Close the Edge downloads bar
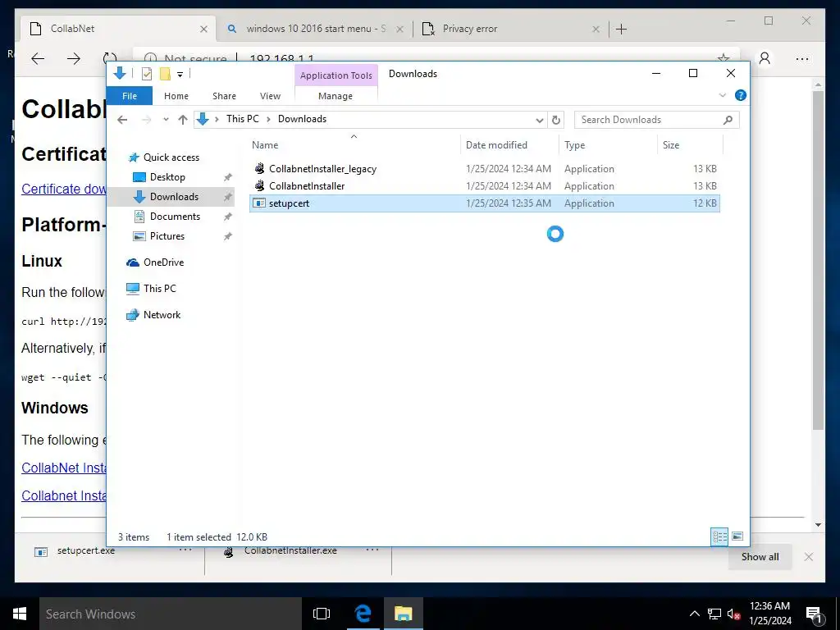 [809, 557]
